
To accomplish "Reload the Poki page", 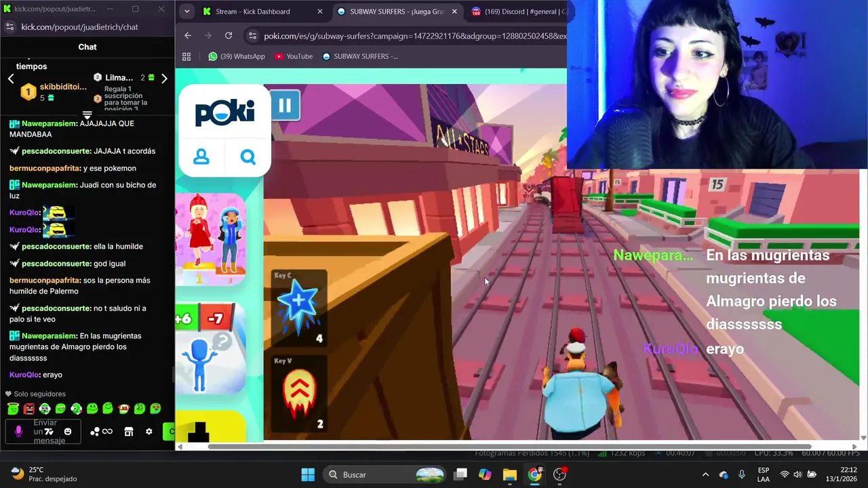I will pos(229,36).
